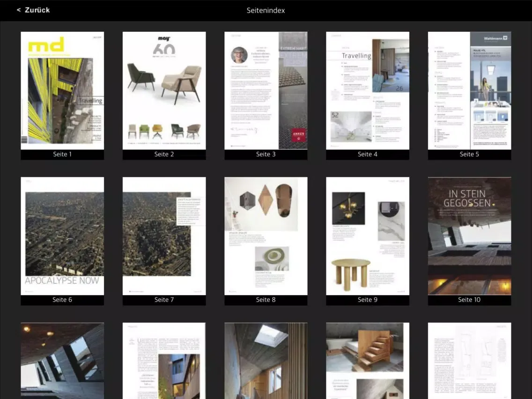Open the three-column text page with building photo
The height and width of the screenshot is (399, 532).
click(x=164, y=361)
